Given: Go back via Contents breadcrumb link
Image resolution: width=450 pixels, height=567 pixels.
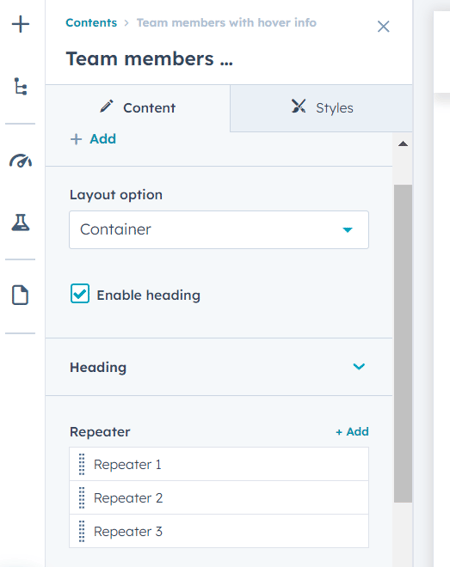Looking at the screenshot, I should (91, 23).
